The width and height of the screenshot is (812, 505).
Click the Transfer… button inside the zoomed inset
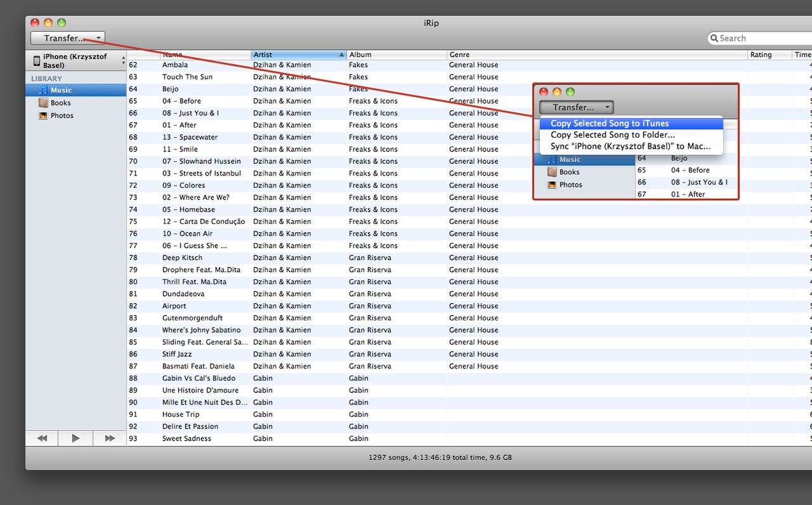(x=577, y=107)
